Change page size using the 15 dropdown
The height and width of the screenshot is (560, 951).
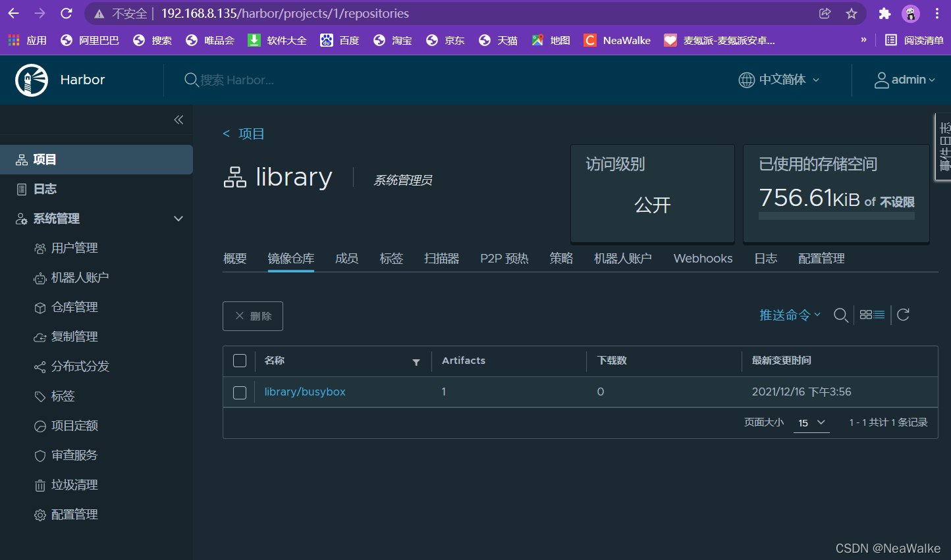click(x=811, y=422)
